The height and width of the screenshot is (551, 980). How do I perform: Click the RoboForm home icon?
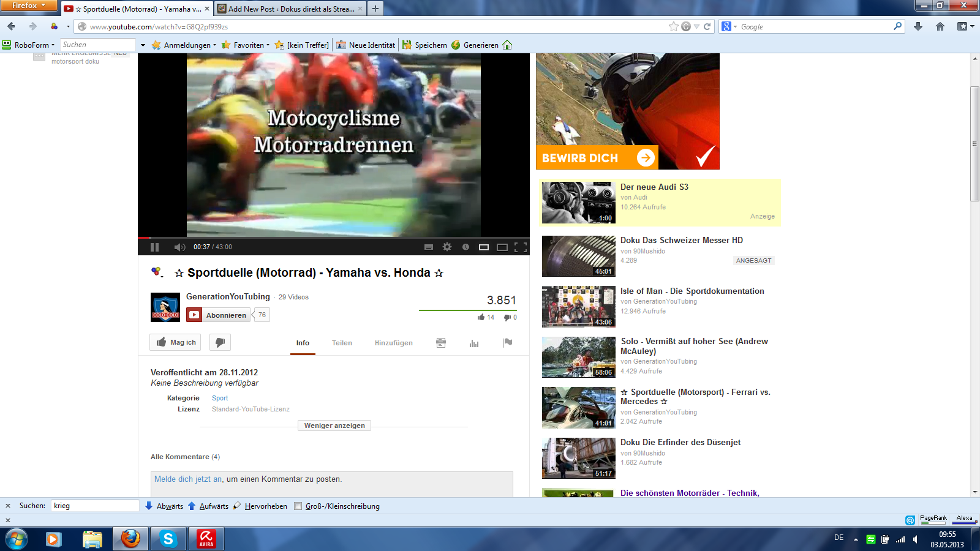click(x=507, y=45)
